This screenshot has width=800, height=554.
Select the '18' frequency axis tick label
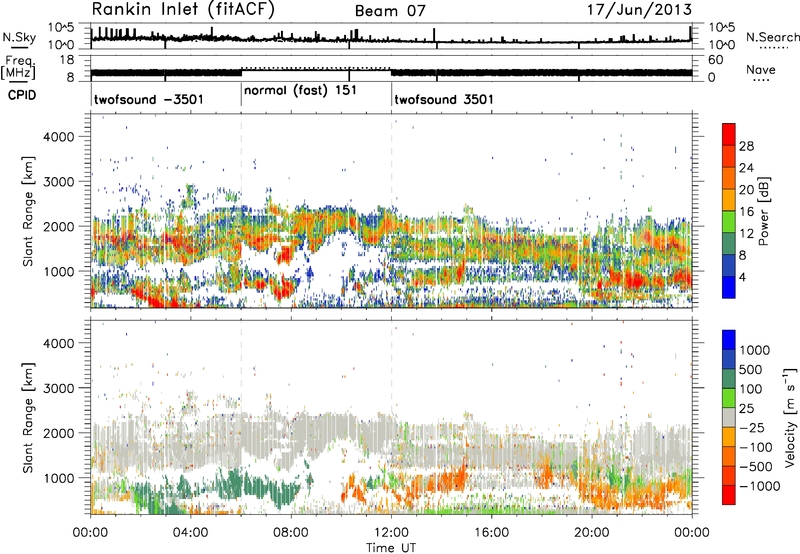click(x=66, y=60)
